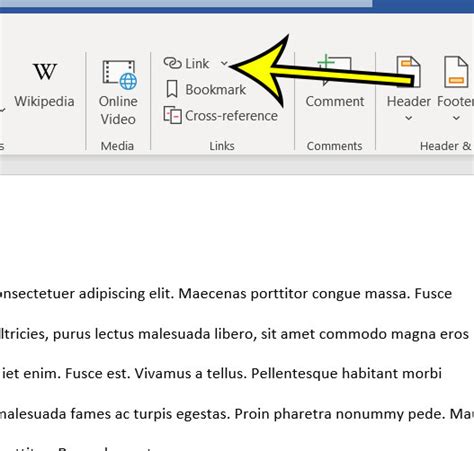Image resolution: width=474 pixels, height=451 pixels.
Task: Add a new Comment icon
Action: coord(334,71)
